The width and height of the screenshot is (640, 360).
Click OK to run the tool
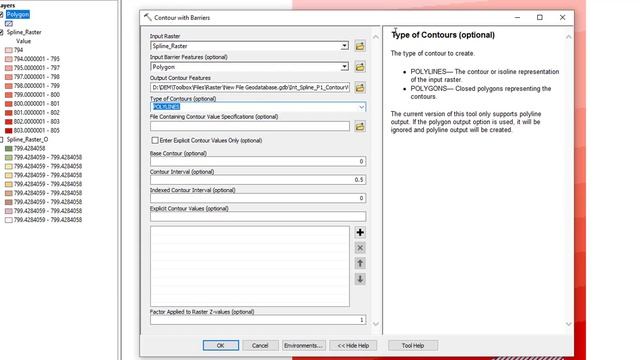[220, 345]
